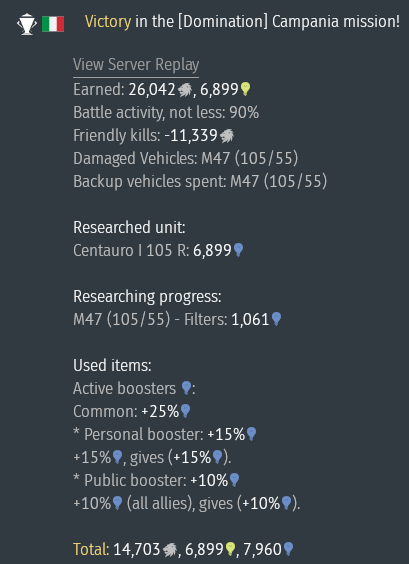This screenshot has width=409, height=564.
Task: Click the Researched unit heading
Action: tap(129, 227)
